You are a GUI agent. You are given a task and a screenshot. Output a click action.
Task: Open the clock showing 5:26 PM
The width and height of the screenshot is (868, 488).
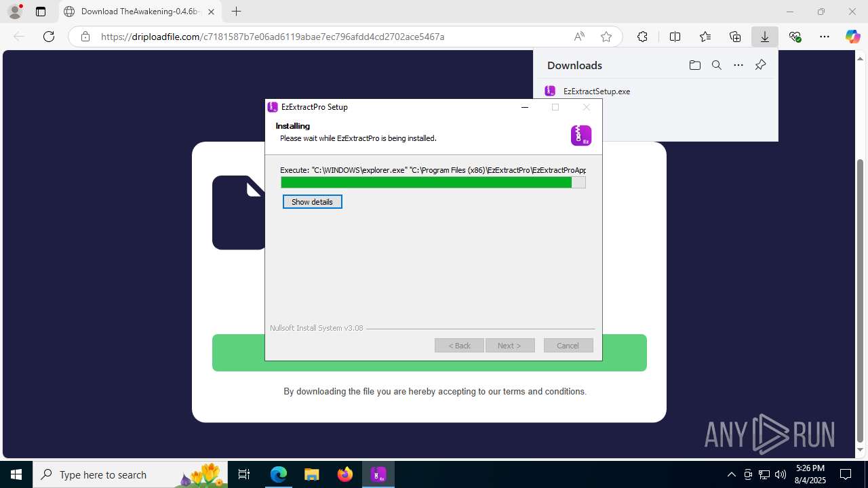tap(810, 474)
